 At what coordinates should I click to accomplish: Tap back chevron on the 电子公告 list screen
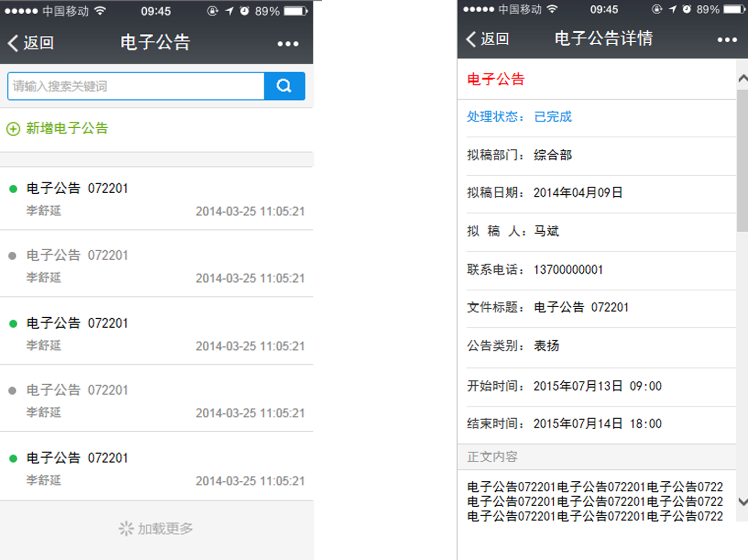coord(13,43)
